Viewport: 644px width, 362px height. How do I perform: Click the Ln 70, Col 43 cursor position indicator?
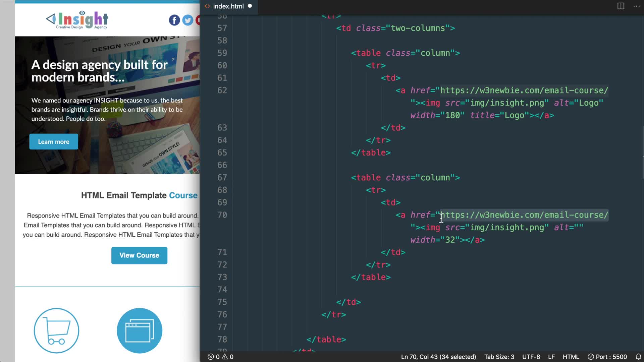(x=438, y=357)
